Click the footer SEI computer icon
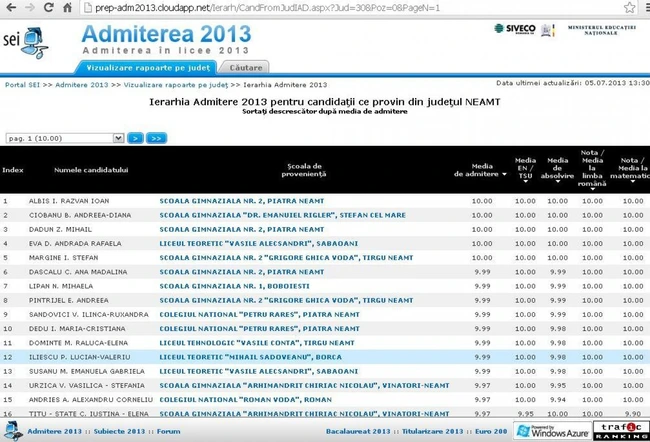 click(x=13, y=431)
